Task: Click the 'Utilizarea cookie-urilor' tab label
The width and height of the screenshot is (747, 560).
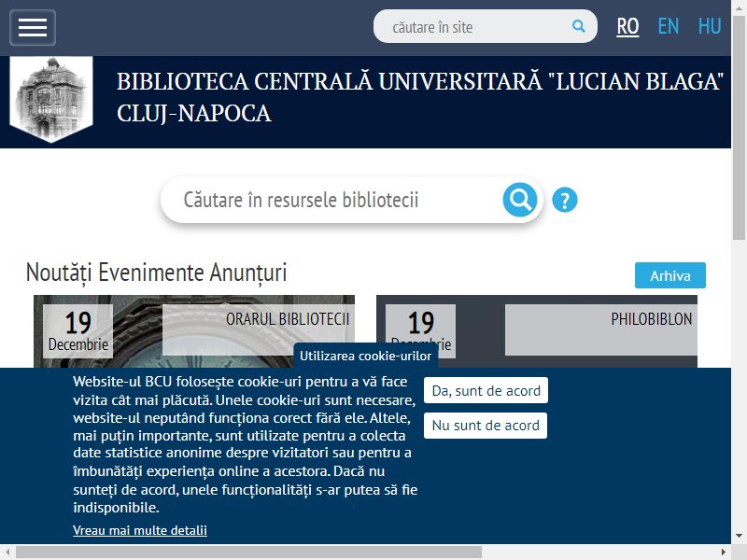Action: 365,356
